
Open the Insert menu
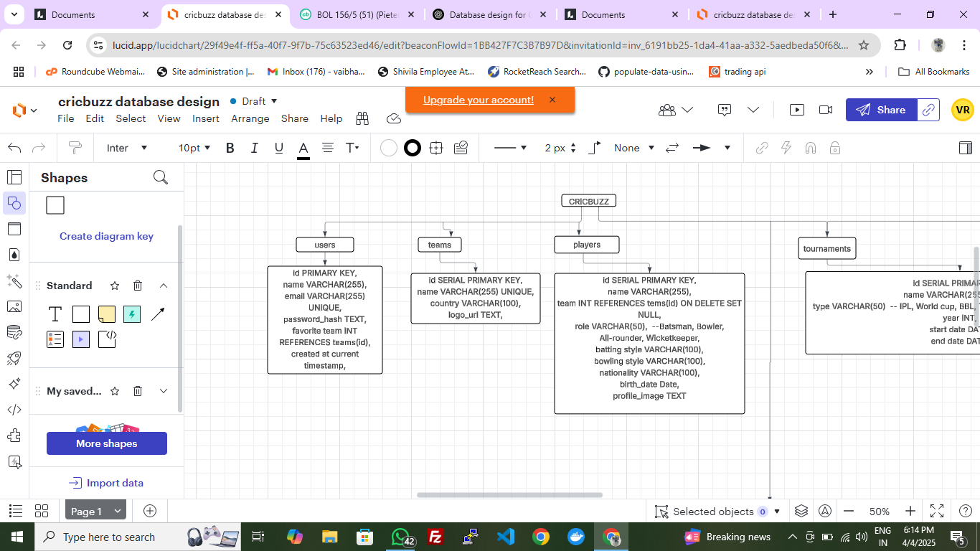pyautogui.click(x=205, y=119)
